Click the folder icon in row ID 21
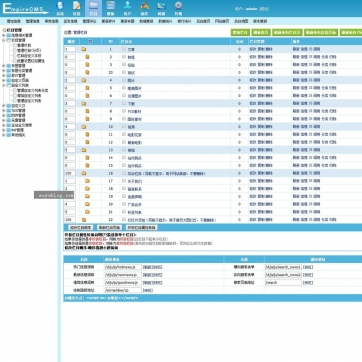362x362 pixels. 87,212
